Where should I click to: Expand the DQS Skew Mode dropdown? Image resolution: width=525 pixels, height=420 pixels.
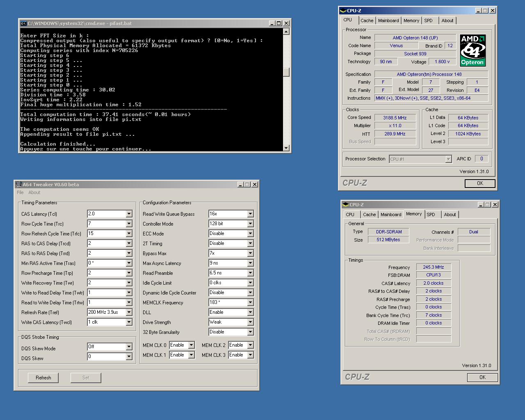(129, 347)
